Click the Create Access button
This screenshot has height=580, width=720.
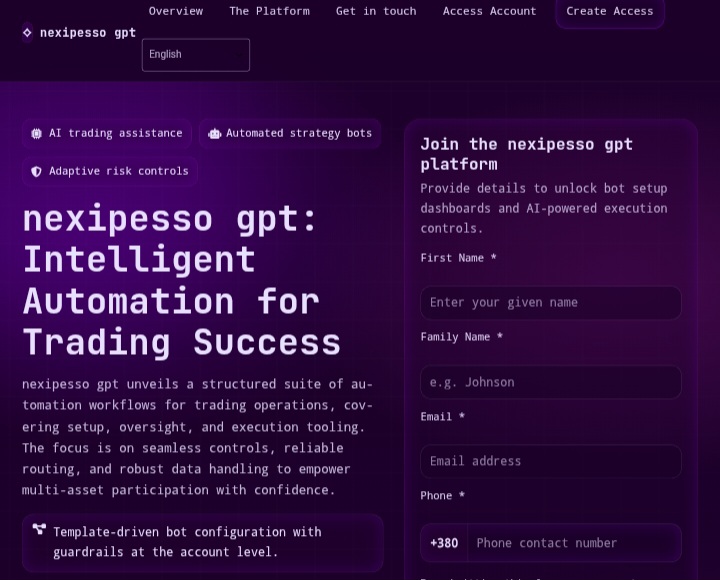tap(610, 12)
